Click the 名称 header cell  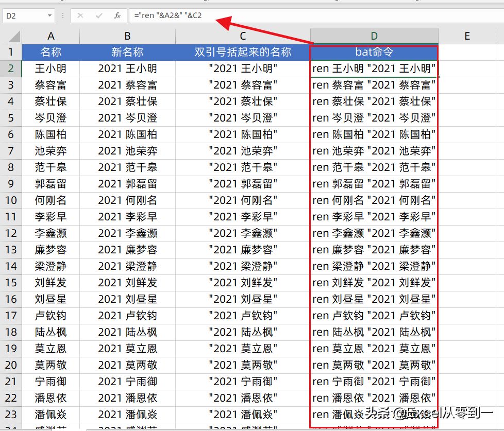pos(51,52)
